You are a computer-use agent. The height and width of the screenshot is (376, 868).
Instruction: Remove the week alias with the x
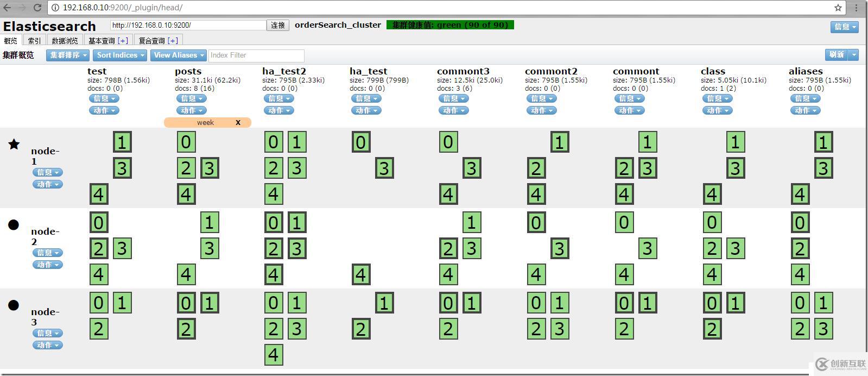[238, 122]
